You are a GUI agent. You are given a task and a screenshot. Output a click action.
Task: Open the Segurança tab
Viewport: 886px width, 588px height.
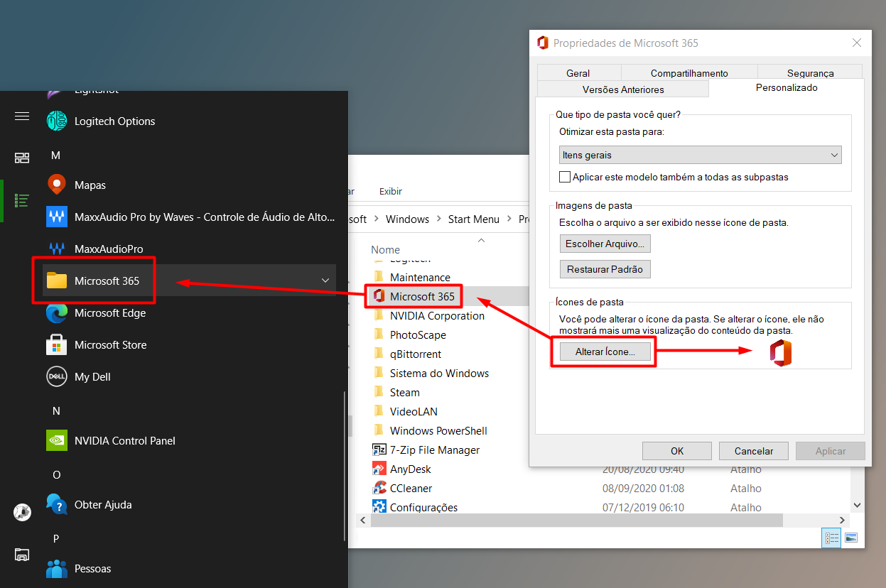(810, 72)
